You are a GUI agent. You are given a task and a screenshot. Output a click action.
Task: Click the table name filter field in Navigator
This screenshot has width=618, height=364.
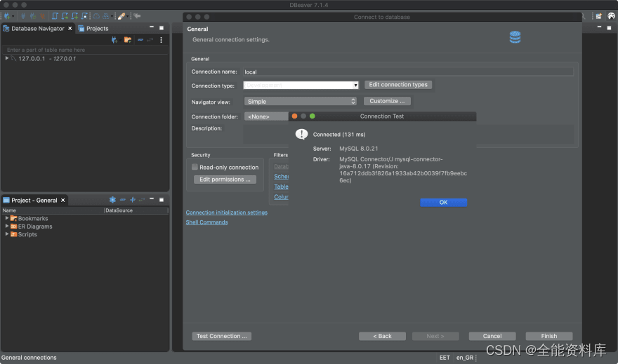[x=85, y=50]
